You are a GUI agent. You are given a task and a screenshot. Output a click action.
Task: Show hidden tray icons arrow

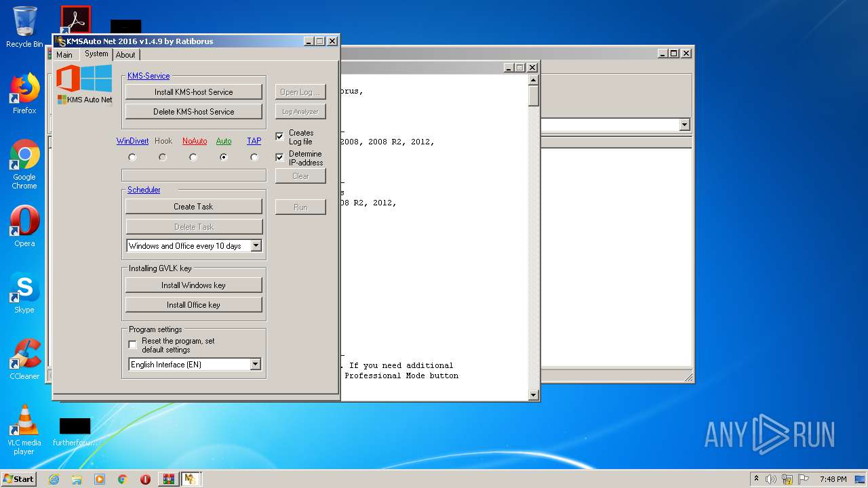[756, 479]
